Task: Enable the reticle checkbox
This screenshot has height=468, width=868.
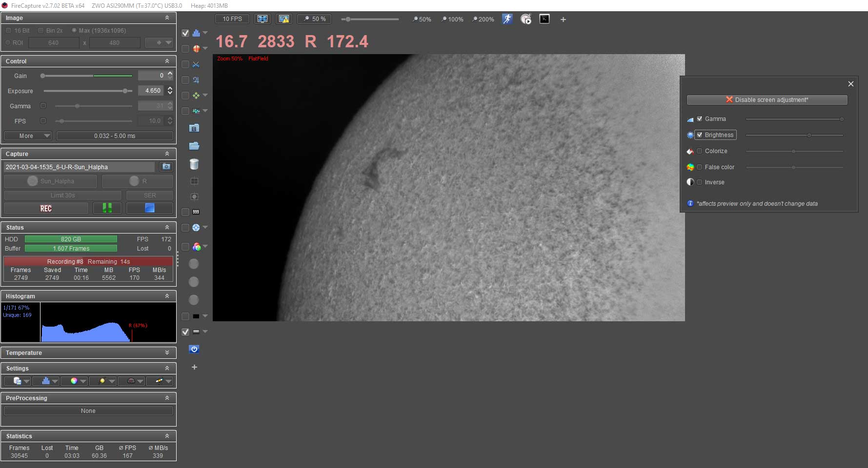Action: point(185,49)
